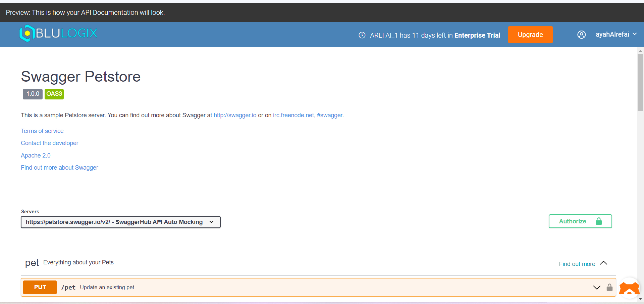The image size is (644, 304).
Task: Click the clock icon beside trial notice
Action: click(362, 35)
